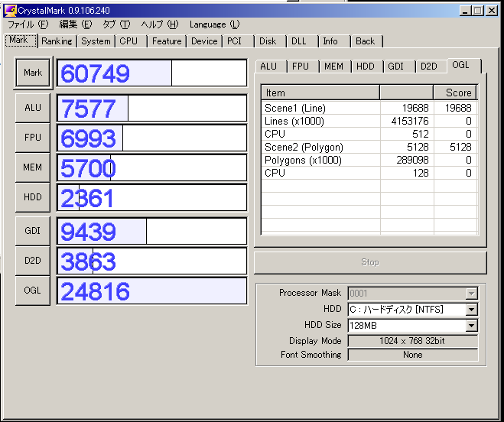Image resolution: width=504 pixels, height=422 pixels.
Task: Click the MEM score bar 5700
Action: coord(152,167)
